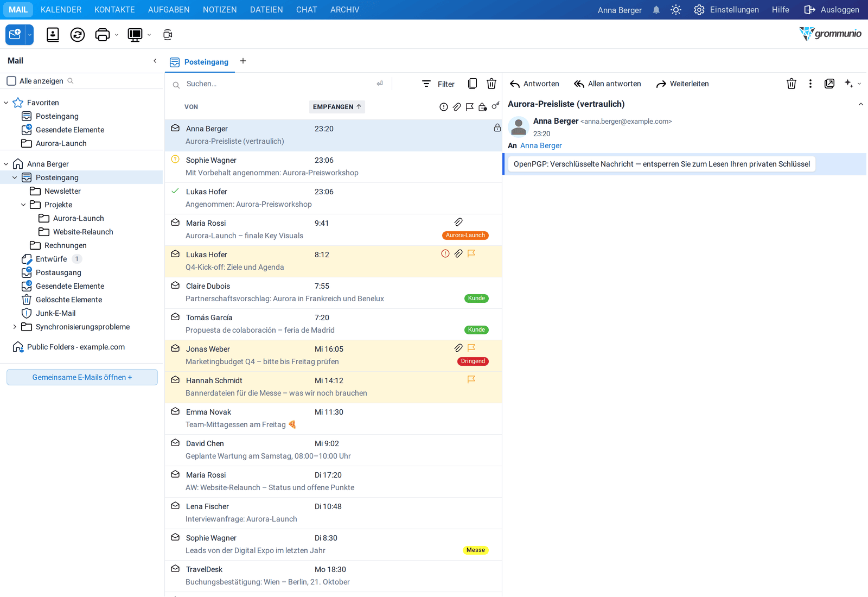Click the yellow Messe category label
868x597 pixels.
point(476,550)
